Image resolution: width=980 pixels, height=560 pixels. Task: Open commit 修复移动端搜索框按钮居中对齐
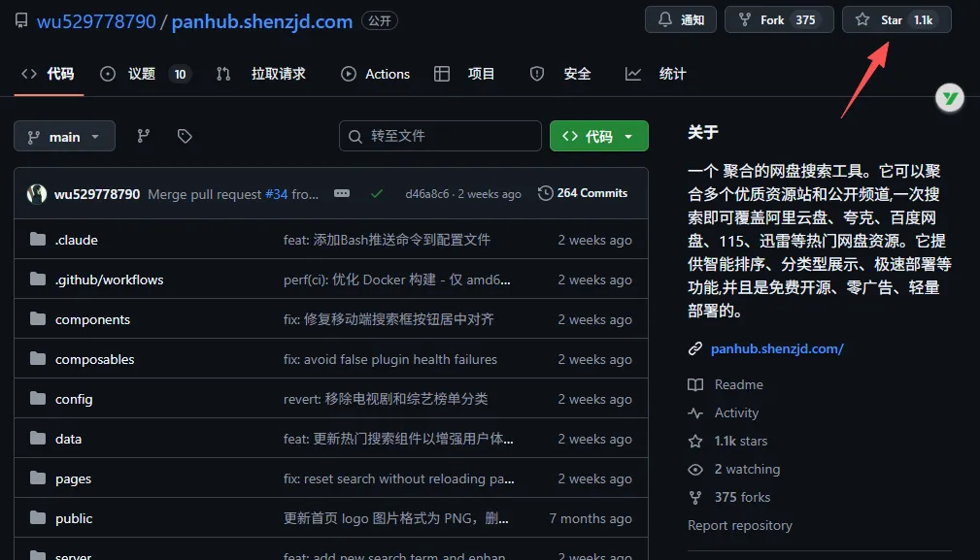[x=389, y=319]
